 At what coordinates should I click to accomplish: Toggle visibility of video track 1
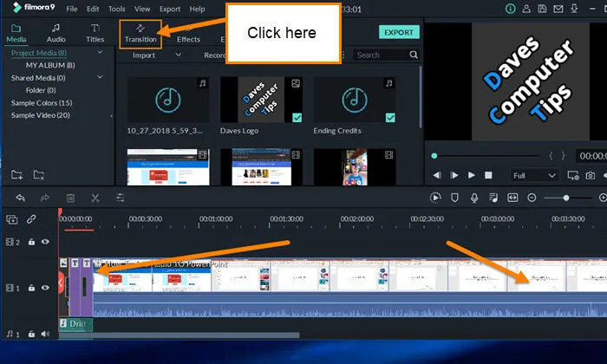(45, 288)
